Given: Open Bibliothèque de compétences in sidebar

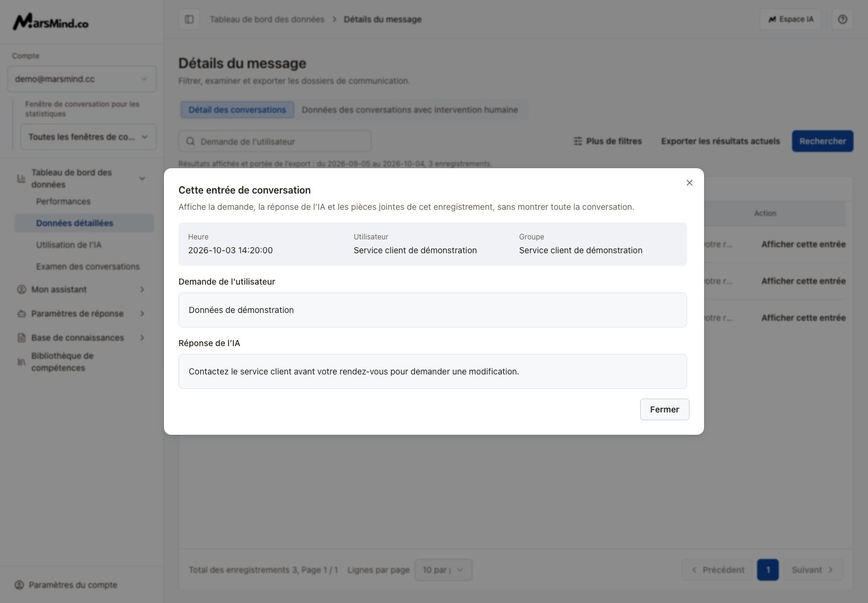Looking at the screenshot, I should [63, 362].
